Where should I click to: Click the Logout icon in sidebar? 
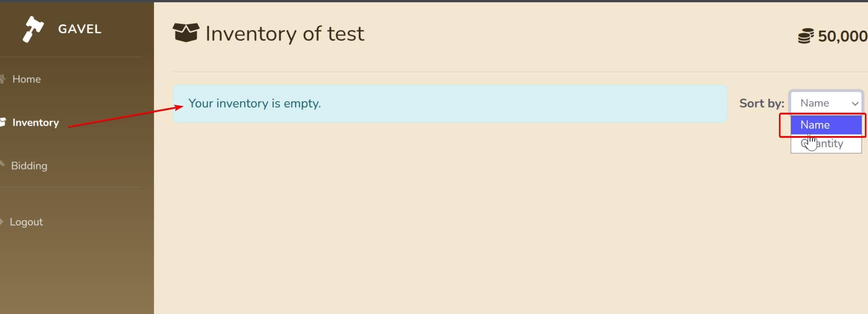2,222
